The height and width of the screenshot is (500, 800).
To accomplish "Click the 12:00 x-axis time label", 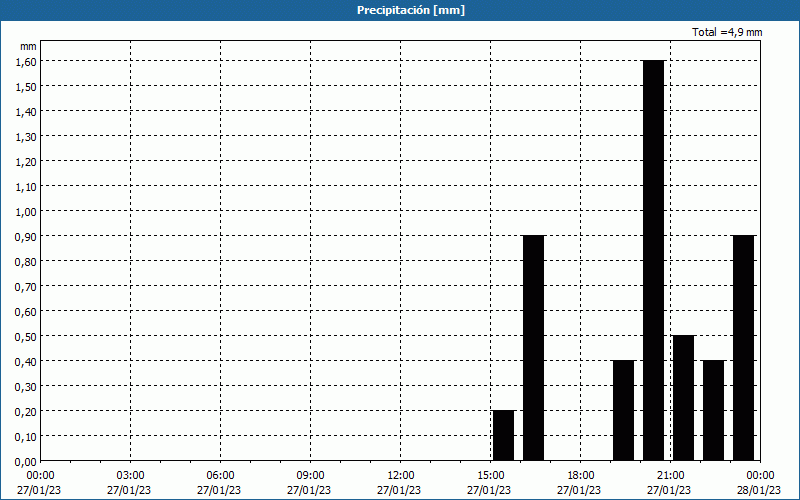I will click(x=401, y=475).
